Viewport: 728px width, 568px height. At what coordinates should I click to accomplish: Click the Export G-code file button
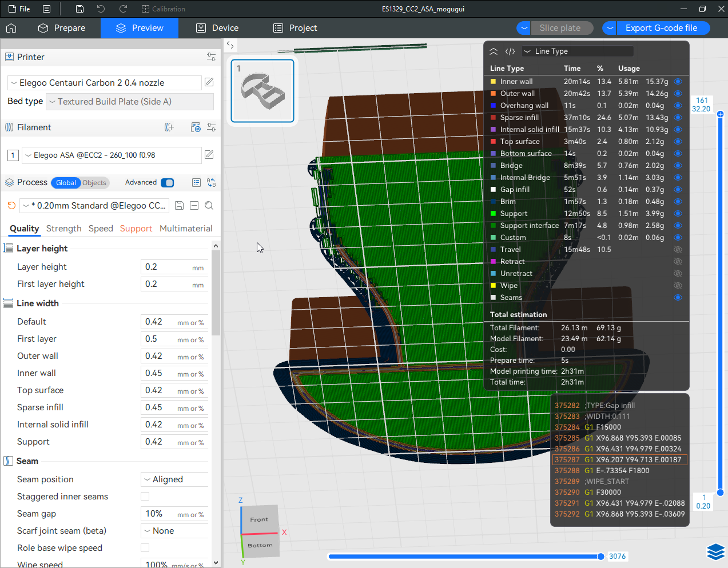click(661, 28)
